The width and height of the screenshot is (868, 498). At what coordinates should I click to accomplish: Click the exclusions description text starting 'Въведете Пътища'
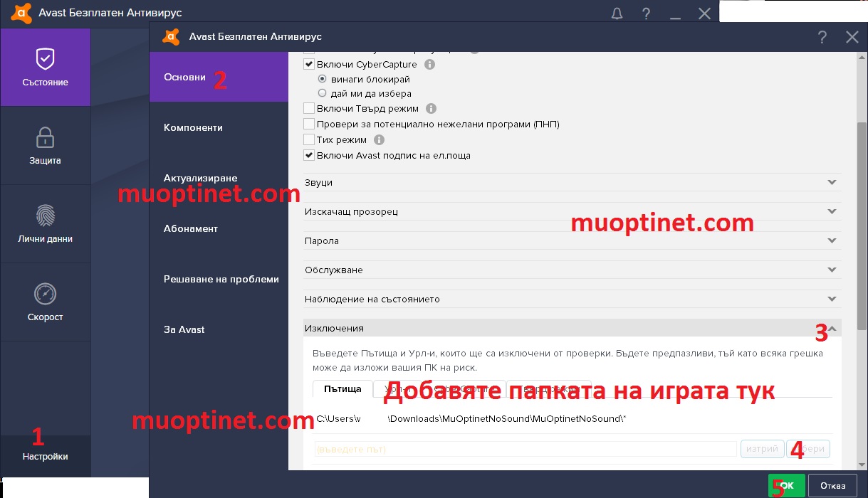point(568,360)
